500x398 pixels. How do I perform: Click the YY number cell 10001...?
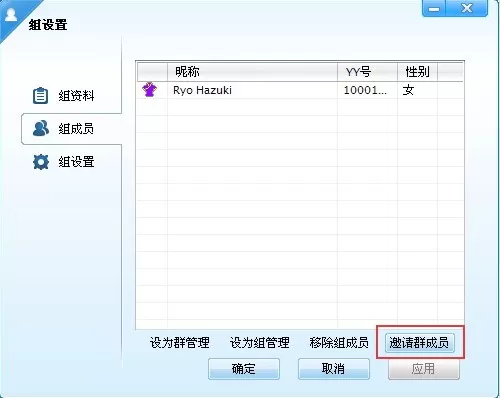click(367, 90)
